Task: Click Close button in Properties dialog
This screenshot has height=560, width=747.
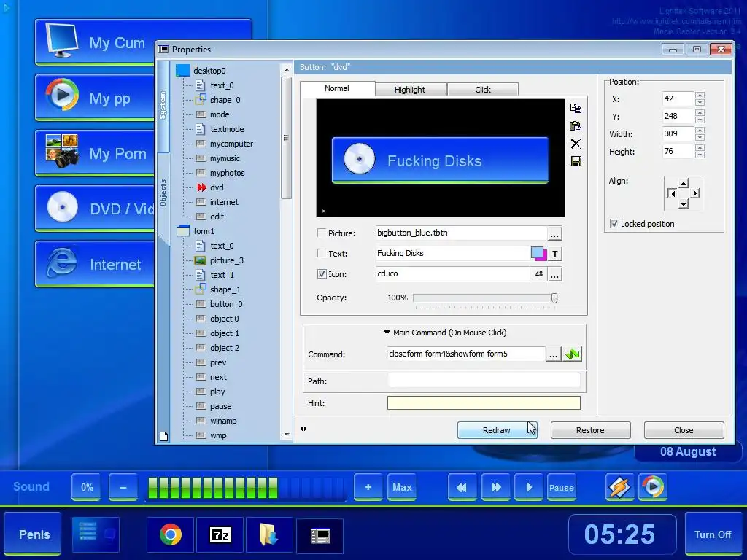Action: click(684, 430)
